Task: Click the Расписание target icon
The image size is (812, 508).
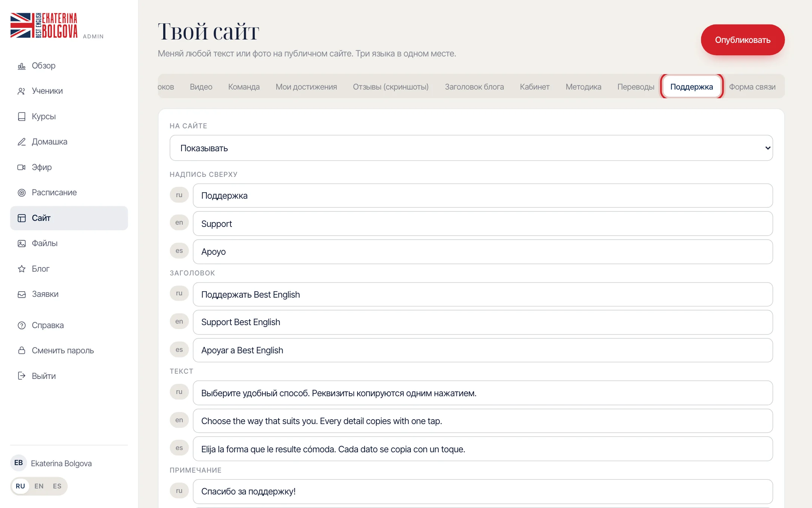Action: click(x=21, y=193)
